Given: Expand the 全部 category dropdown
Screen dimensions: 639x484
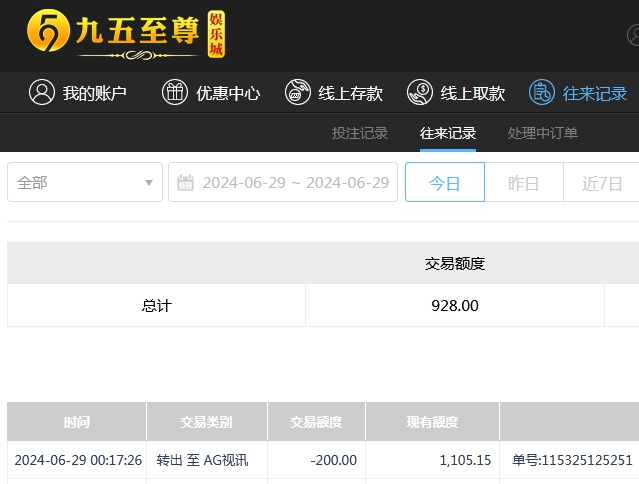Looking at the screenshot, I should tap(85, 182).
